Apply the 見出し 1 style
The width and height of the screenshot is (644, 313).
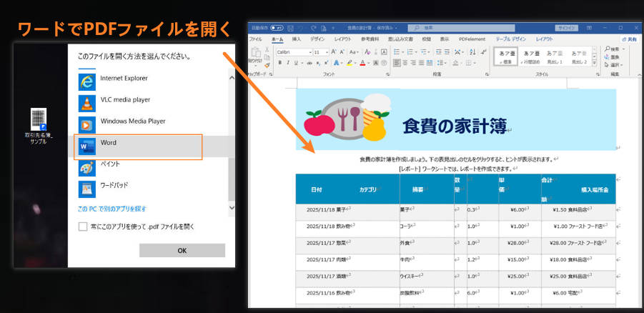pyautogui.click(x=555, y=56)
